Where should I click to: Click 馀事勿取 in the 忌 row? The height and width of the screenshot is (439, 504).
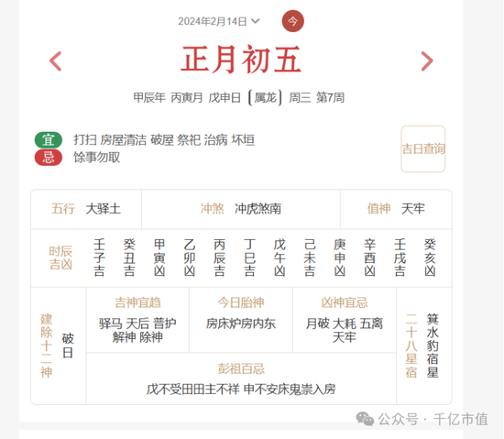point(97,158)
